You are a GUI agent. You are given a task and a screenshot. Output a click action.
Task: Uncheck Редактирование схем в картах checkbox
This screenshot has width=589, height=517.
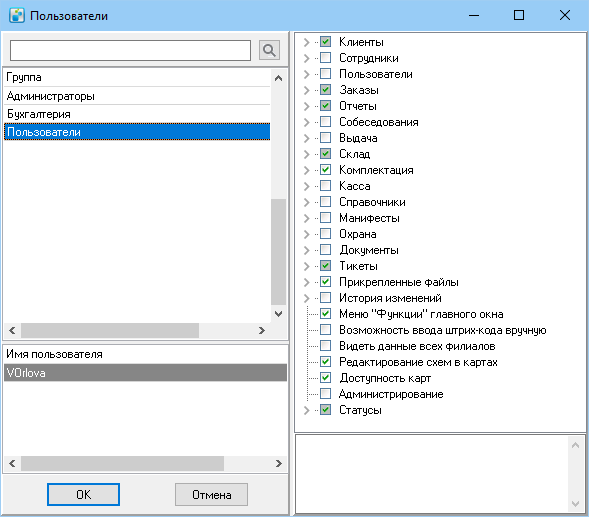326,362
